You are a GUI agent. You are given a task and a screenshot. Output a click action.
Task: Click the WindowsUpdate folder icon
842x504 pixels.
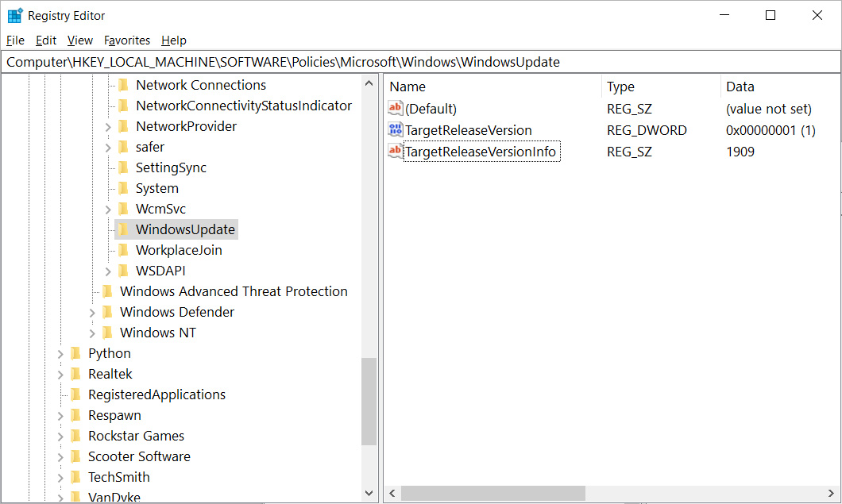(123, 229)
